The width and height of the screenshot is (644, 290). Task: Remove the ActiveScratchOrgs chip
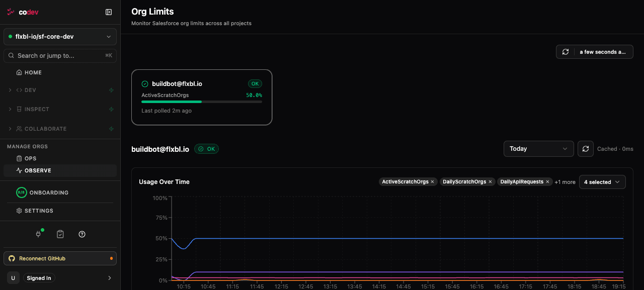(432, 182)
